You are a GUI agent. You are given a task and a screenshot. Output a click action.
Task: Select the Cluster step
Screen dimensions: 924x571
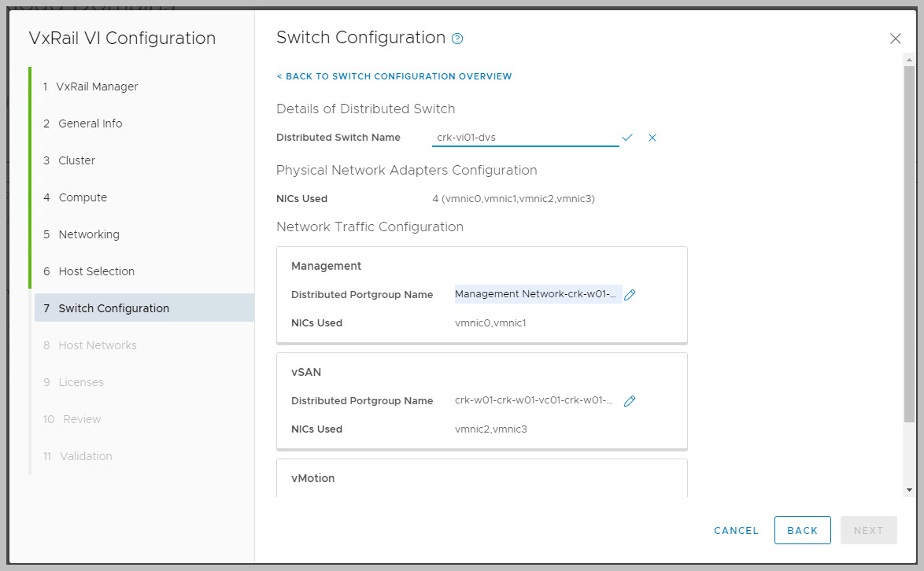(69, 160)
